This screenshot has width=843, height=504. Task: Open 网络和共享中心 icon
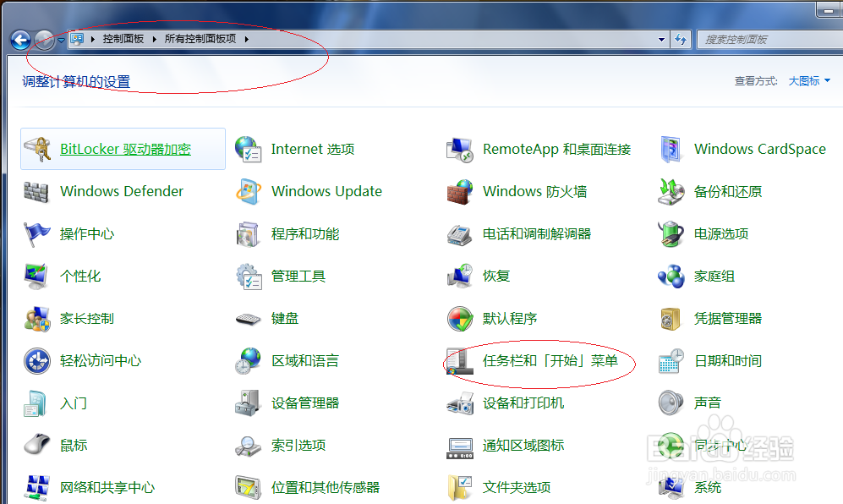pyautogui.click(x=36, y=488)
